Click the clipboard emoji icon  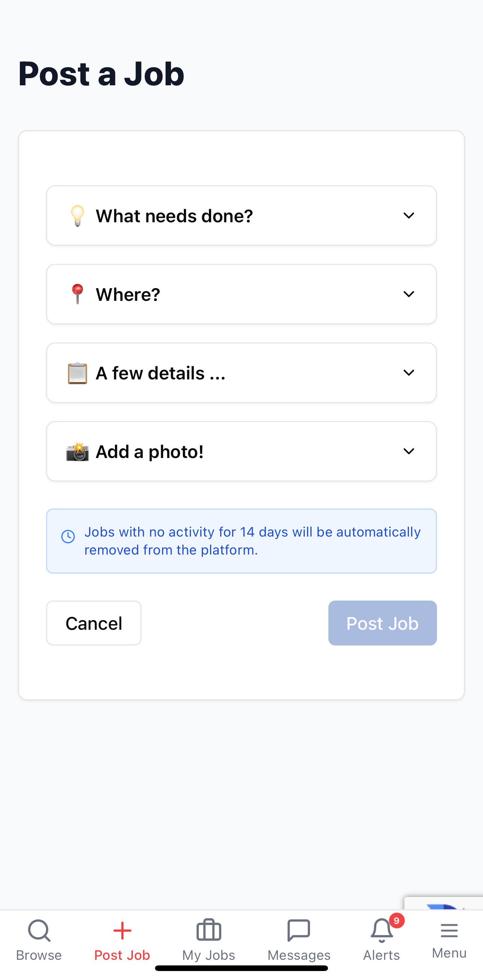coord(77,373)
